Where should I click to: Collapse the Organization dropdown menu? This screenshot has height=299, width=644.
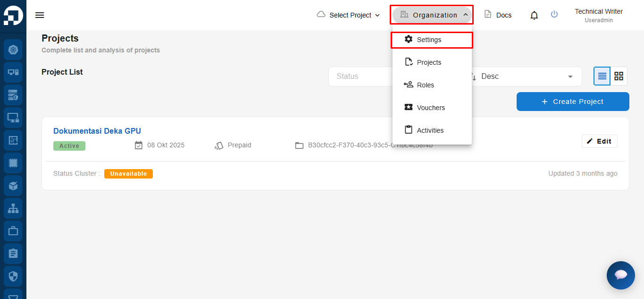432,15
